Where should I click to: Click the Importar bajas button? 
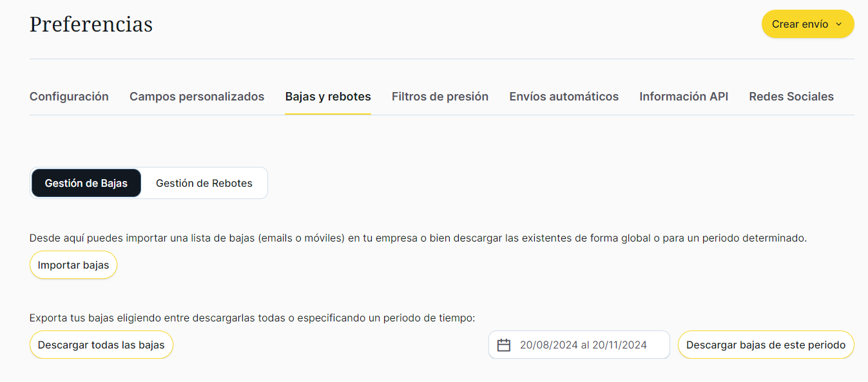pos(73,265)
